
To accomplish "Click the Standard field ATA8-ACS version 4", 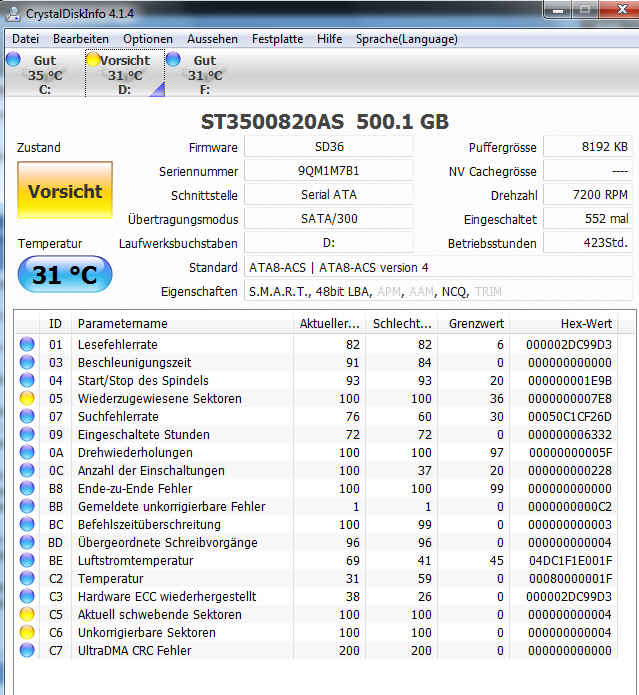I will point(438,268).
